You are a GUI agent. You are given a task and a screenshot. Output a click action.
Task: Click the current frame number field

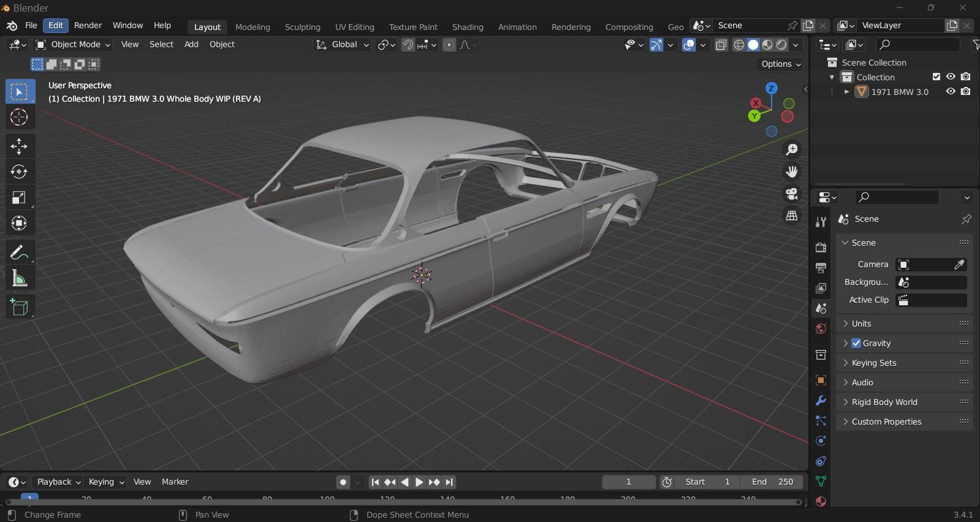click(629, 482)
